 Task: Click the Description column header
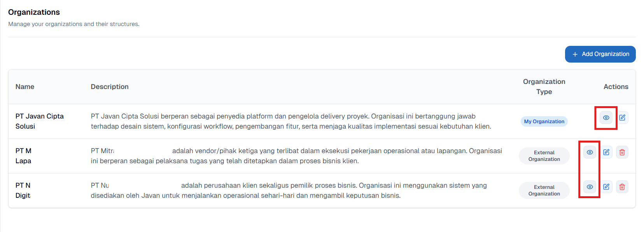point(110,87)
